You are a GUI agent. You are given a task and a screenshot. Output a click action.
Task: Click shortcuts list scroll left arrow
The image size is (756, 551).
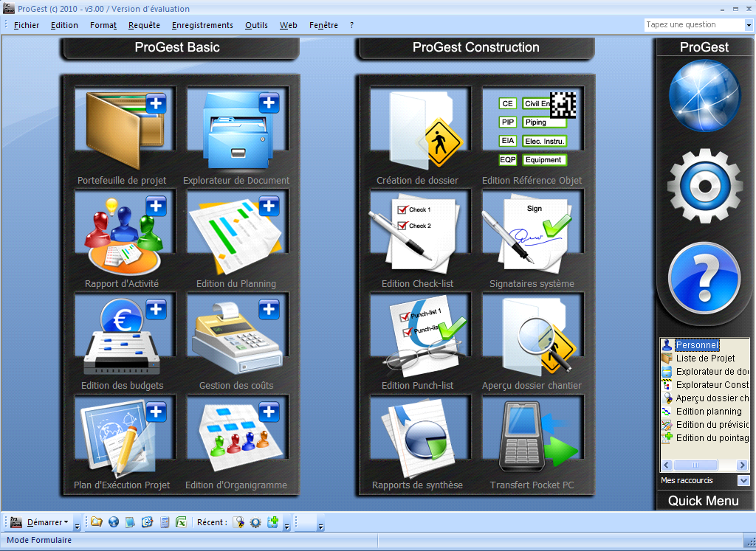point(667,465)
